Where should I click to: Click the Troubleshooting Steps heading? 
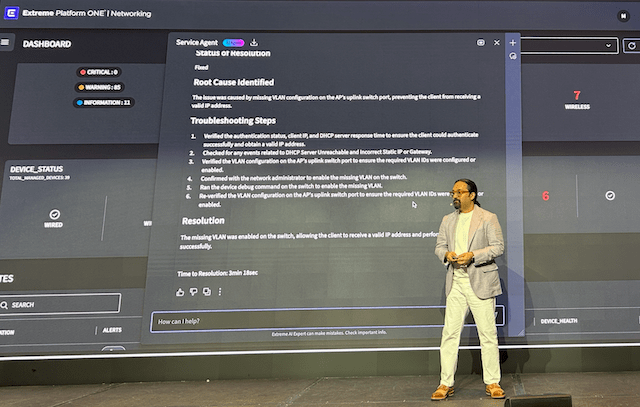233,120
